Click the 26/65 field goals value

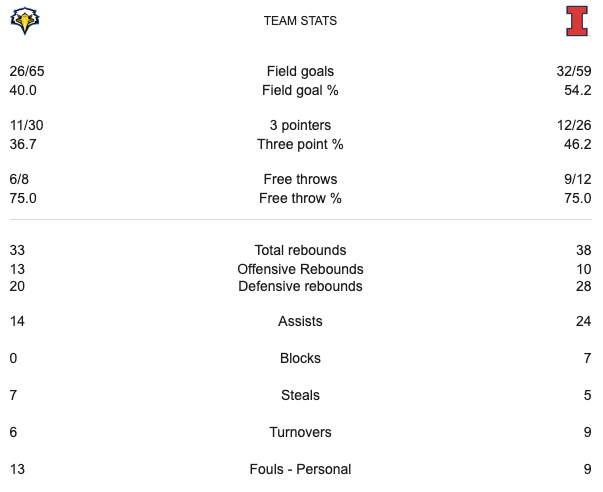pos(28,71)
